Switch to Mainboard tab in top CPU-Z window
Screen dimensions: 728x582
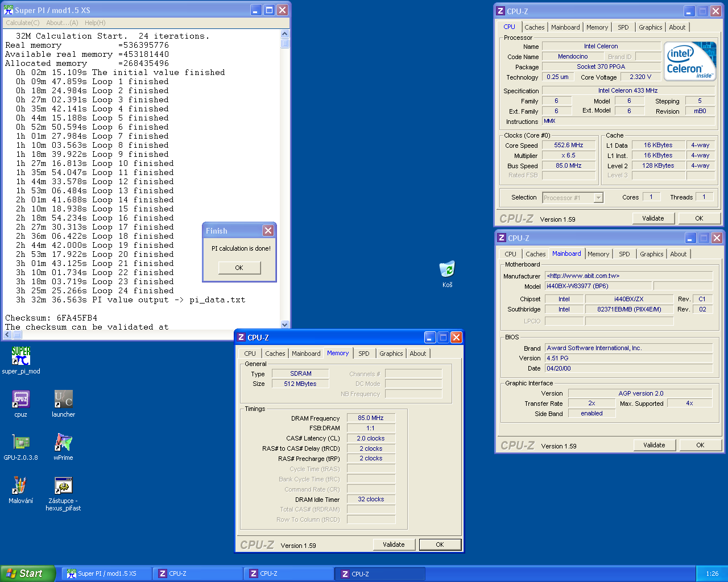tap(566, 27)
